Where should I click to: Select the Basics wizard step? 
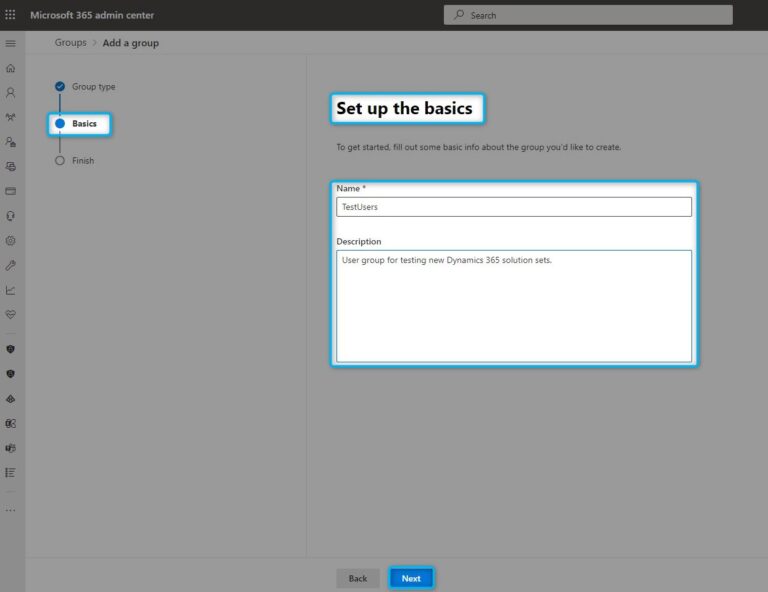84,123
